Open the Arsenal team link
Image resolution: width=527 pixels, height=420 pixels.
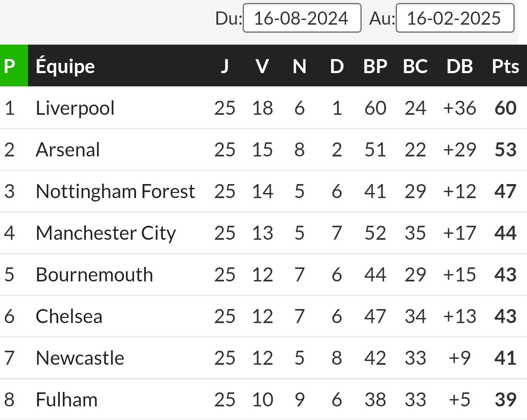tap(68, 150)
